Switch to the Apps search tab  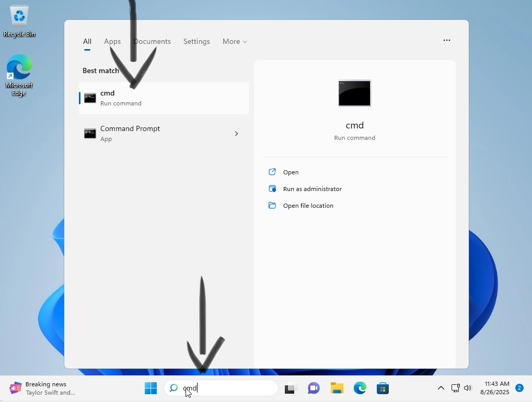[x=112, y=41]
